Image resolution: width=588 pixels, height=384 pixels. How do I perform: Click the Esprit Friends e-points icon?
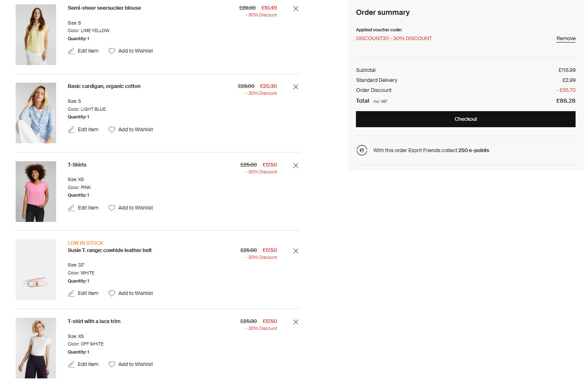pos(362,150)
